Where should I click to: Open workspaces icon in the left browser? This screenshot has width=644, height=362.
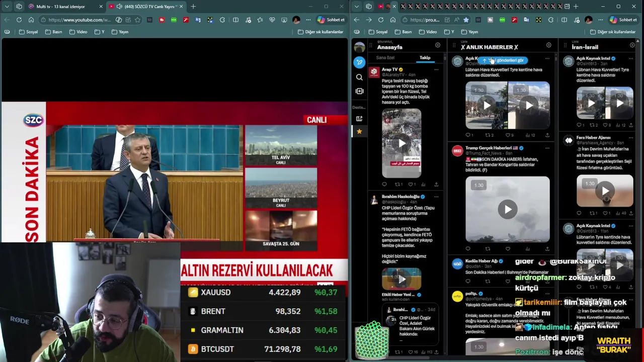coord(19,7)
